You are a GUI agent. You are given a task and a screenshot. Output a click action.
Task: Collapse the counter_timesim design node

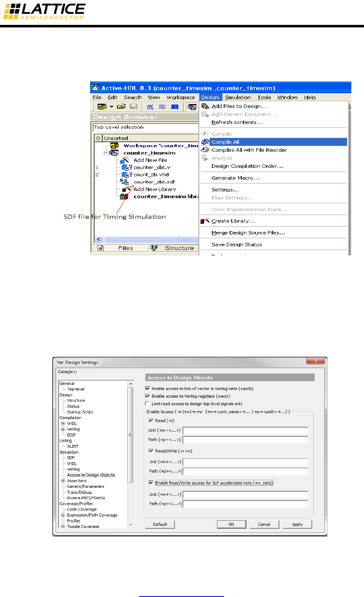[x=106, y=153]
